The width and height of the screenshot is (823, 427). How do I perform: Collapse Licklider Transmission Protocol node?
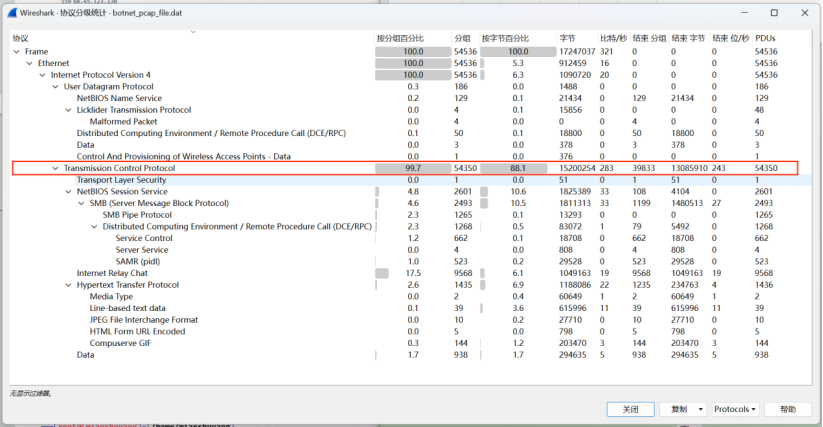point(68,110)
